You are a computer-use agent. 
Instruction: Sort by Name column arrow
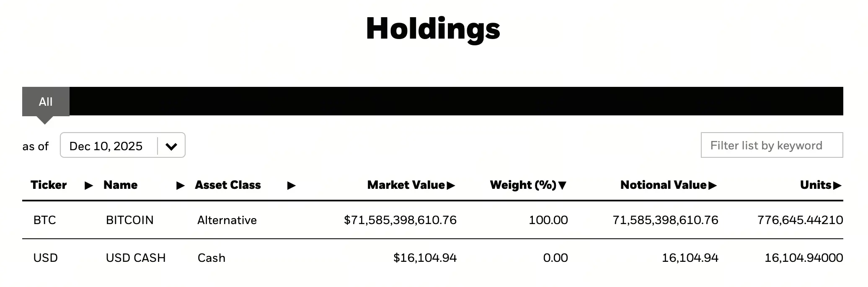click(181, 185)
